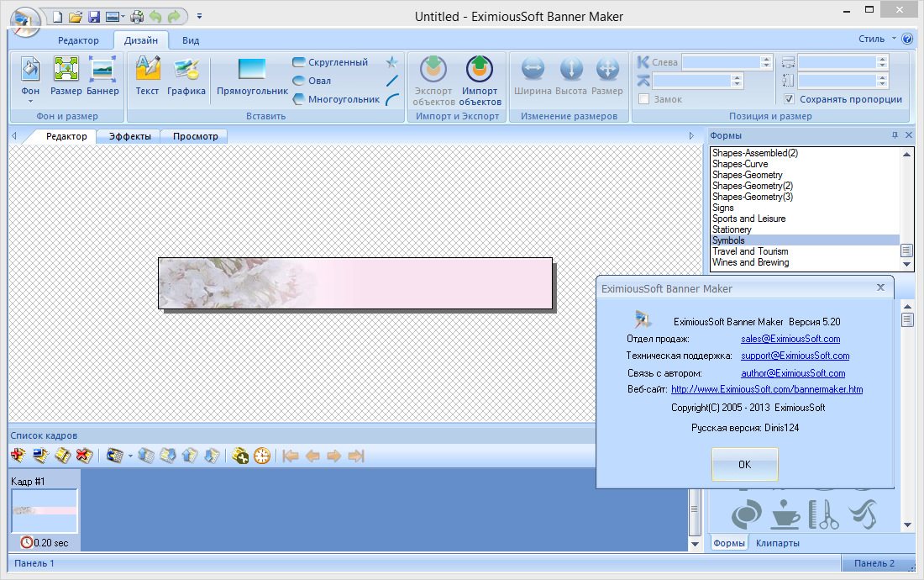Open a file via the folder icon
This screenshot has width=924, height=580.
(x=76, y=17)
